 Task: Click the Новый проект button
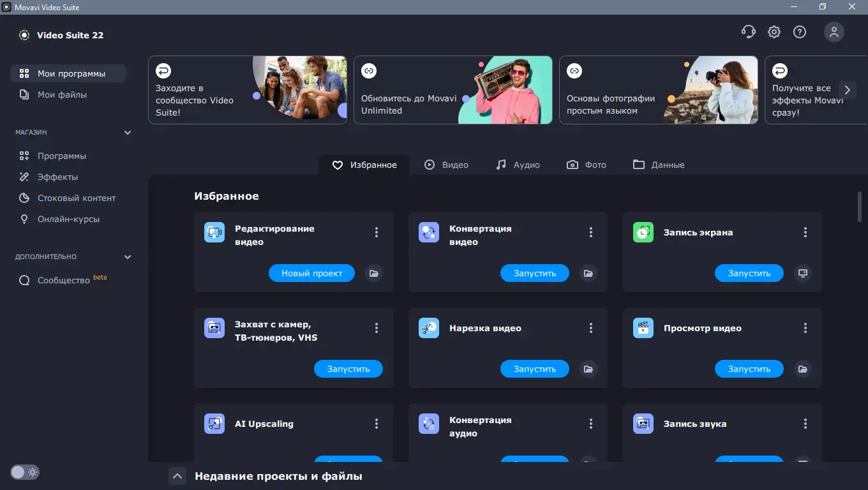pyautogui.click(x=311, y=273)
